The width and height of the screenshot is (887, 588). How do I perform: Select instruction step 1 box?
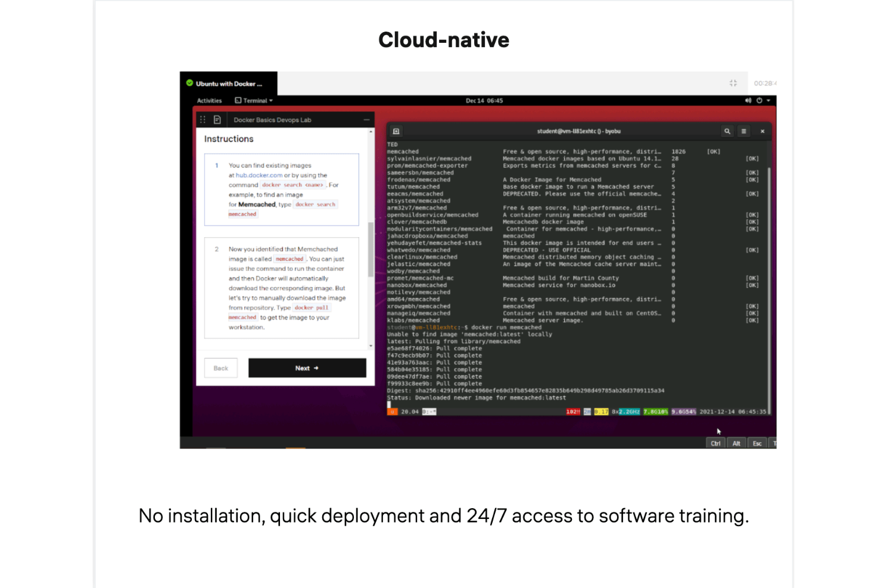[x=281, y=189]
